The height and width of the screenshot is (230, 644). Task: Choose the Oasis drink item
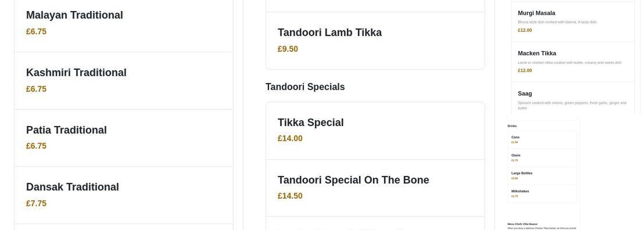[516, 155]
